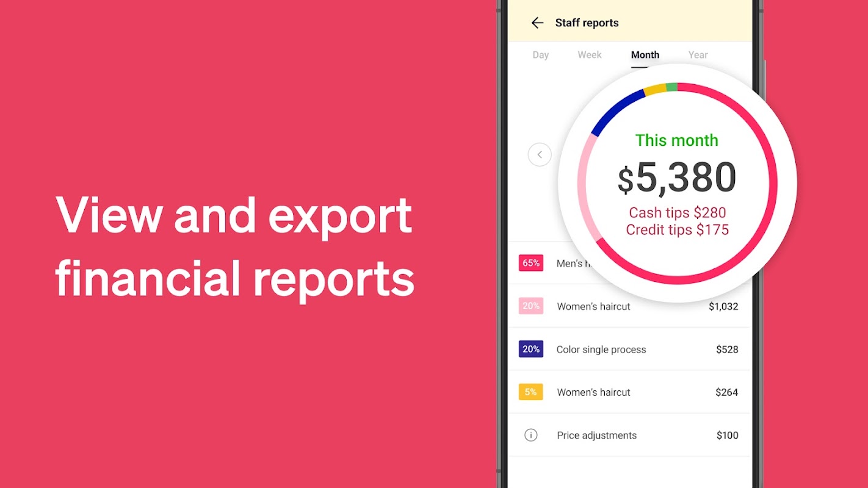Click the 20% light pink badge
The width and height of the screenshot is (868, 488).
click(531, 306)
